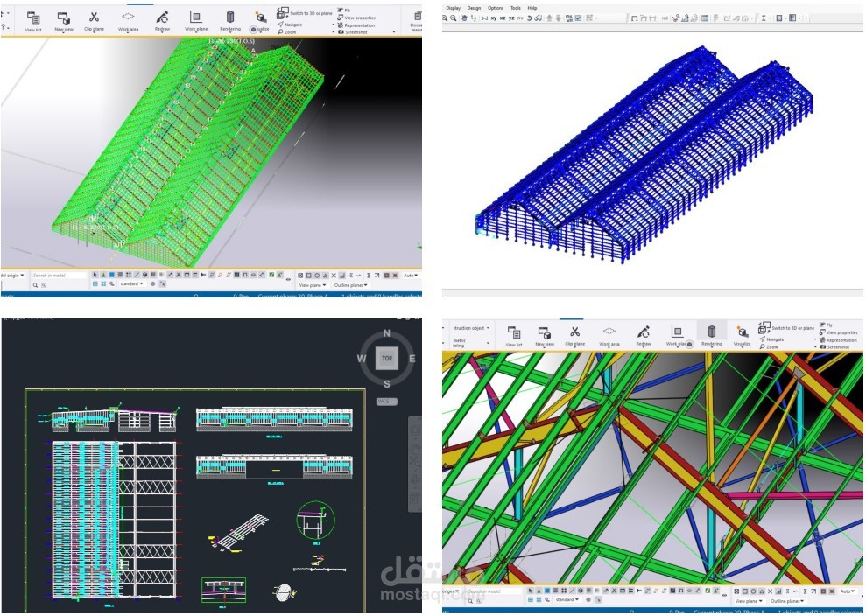The image size is (866, 616).
Task: Open Auto dropdown in bottom-right Tekla window
Action: click(x=847, y=591)
